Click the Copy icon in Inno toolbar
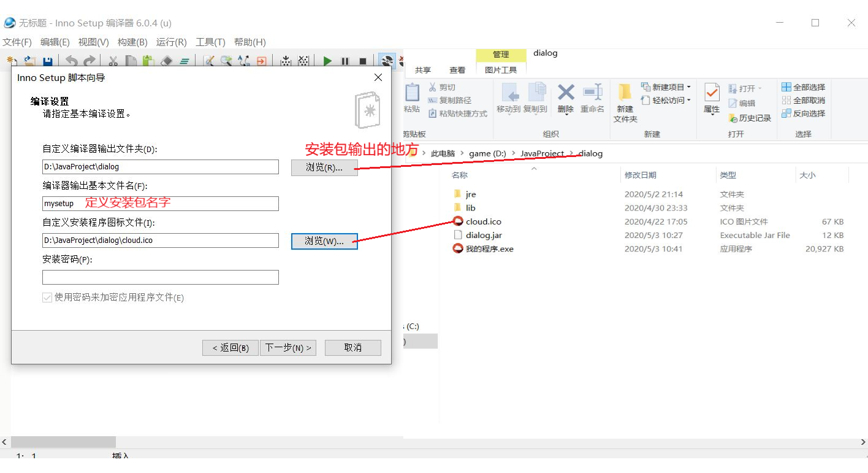 coord(131,61)
